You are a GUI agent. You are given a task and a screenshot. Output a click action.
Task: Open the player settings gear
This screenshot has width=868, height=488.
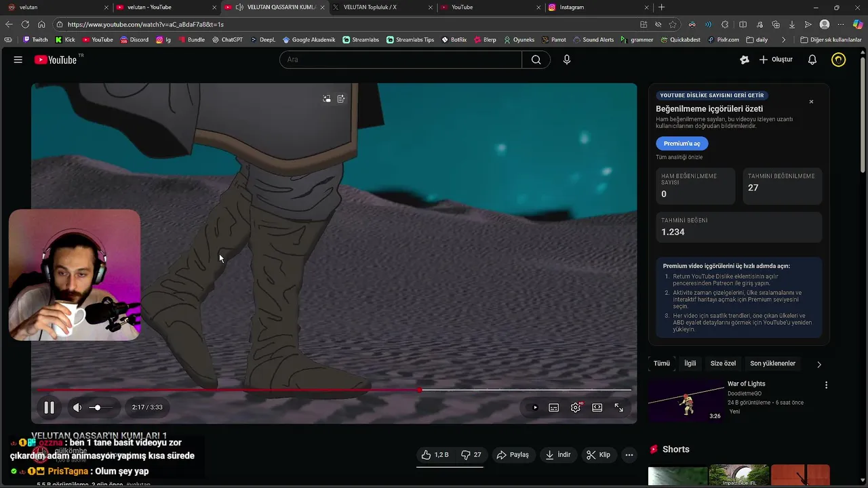pos(576,407)
